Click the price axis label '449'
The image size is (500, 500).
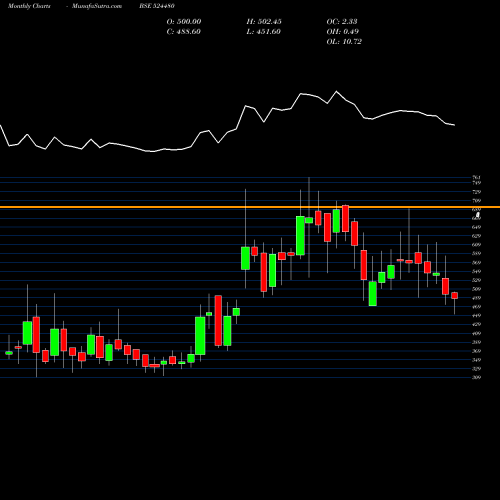[x=477, y=315]
